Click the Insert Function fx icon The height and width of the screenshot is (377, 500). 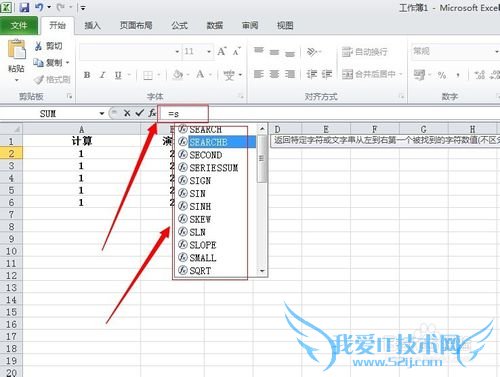[152, 113]
